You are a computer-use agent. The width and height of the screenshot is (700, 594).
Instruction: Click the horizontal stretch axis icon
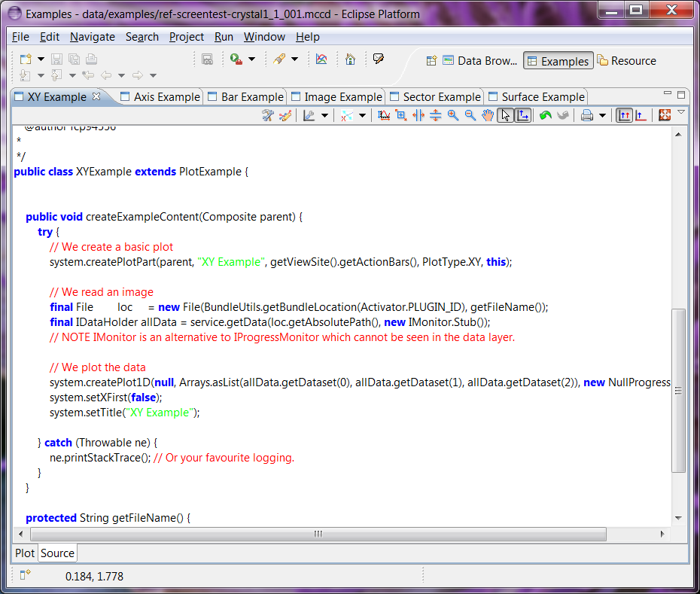point(418,115)
